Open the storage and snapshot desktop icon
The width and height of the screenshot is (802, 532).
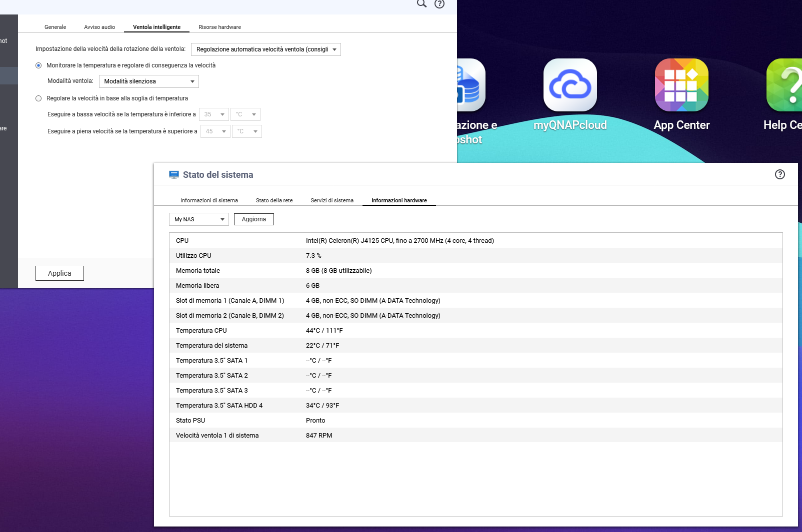click(470, 85)
